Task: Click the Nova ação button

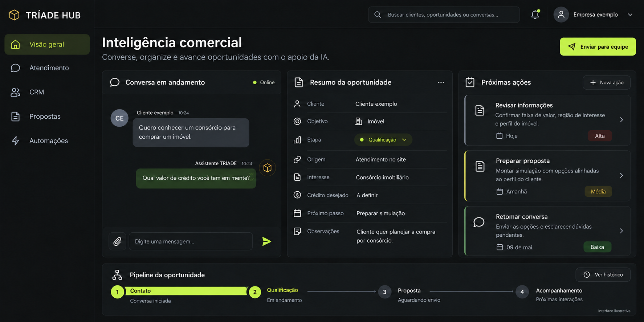Action: click(x=607, y=82)
